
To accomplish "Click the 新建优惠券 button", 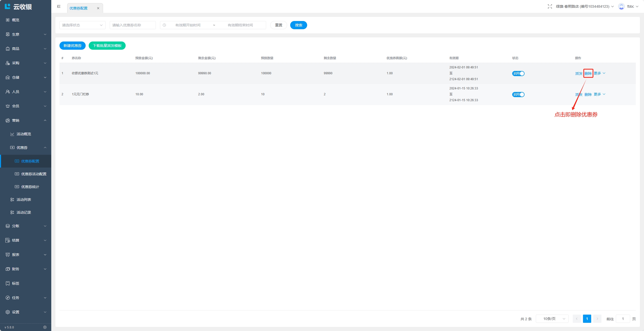I will tap(72, 46).
